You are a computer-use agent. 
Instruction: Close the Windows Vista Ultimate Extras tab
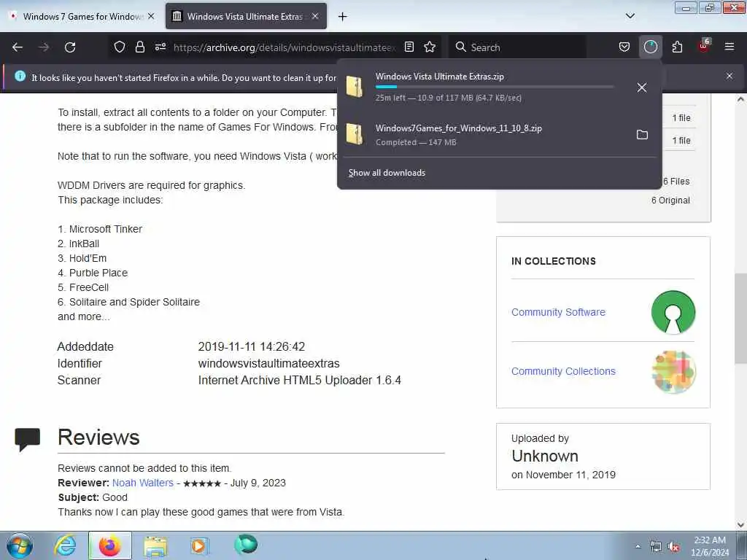(x=315, y=16)
